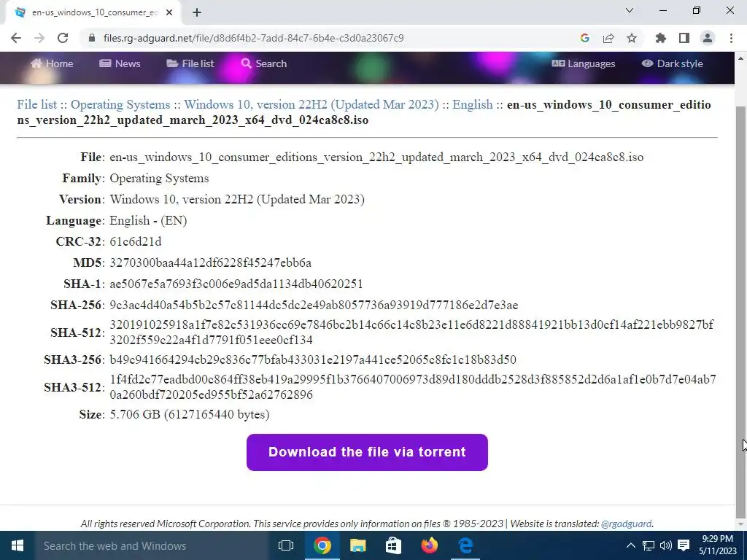This screenshot has width=747, height=560.
Task: Click English breadcrumb link
Action: [x=473, y=105]
